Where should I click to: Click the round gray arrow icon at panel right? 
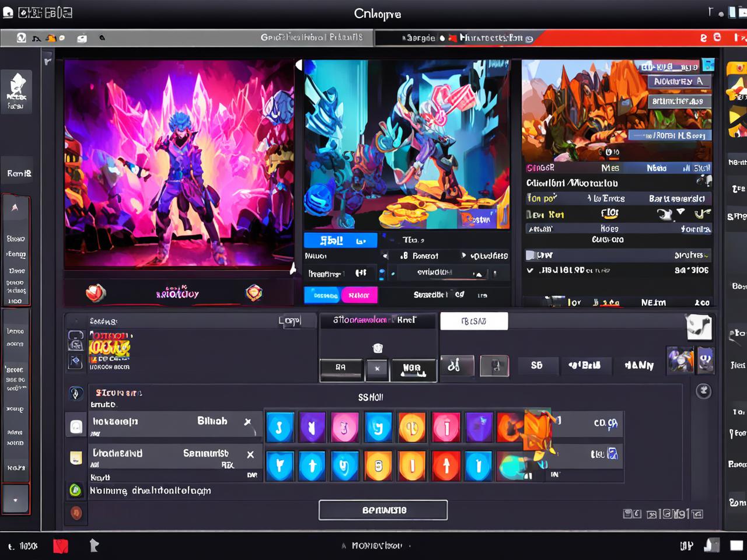703,391
